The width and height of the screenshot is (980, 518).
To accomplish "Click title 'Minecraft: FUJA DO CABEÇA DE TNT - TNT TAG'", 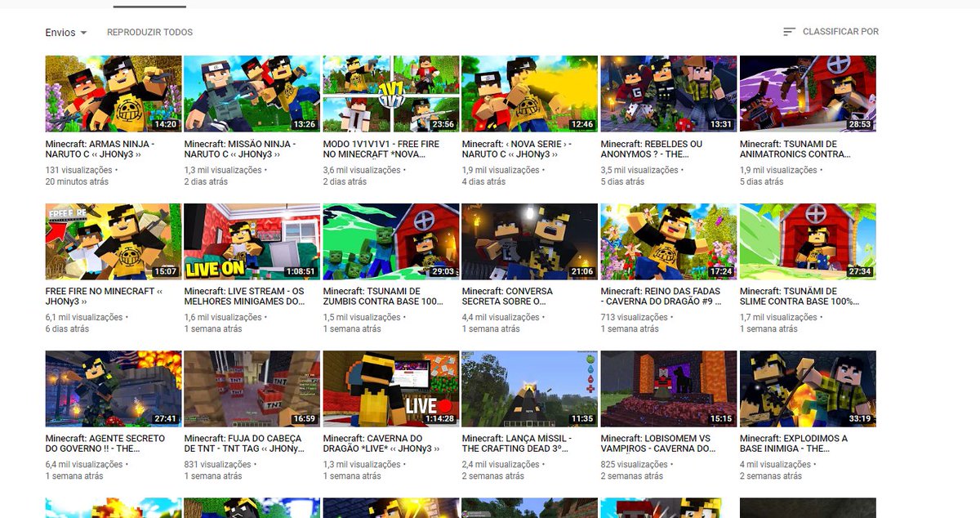I will coord(243,444).
